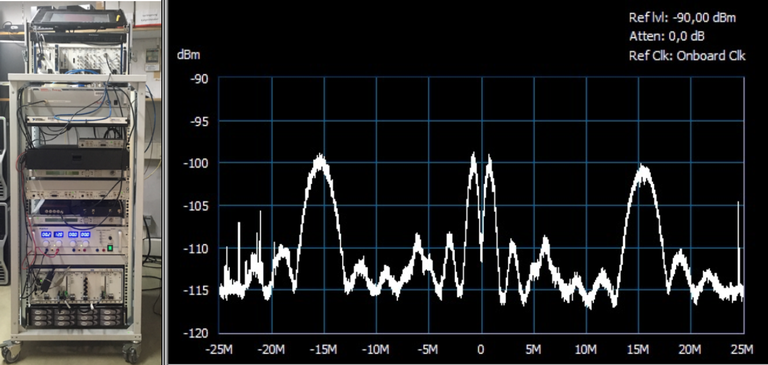Click the drive bay array at rack bottom
The image size is (768, 365).
click(76, 316)
